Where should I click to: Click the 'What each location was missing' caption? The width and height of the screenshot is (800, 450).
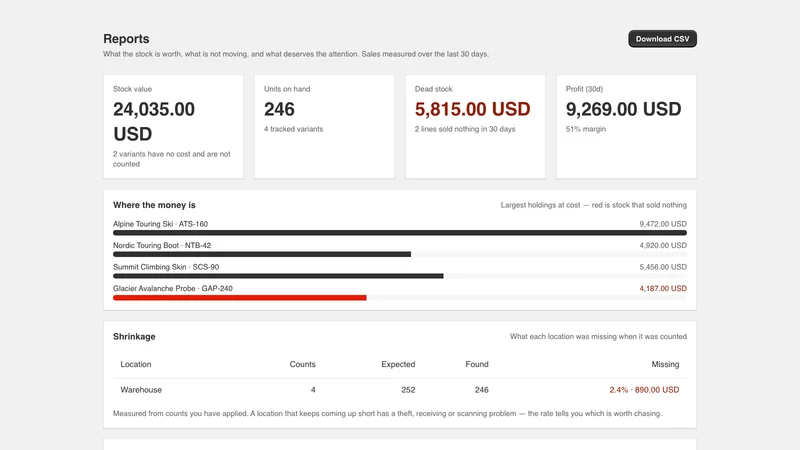[598, 337]
